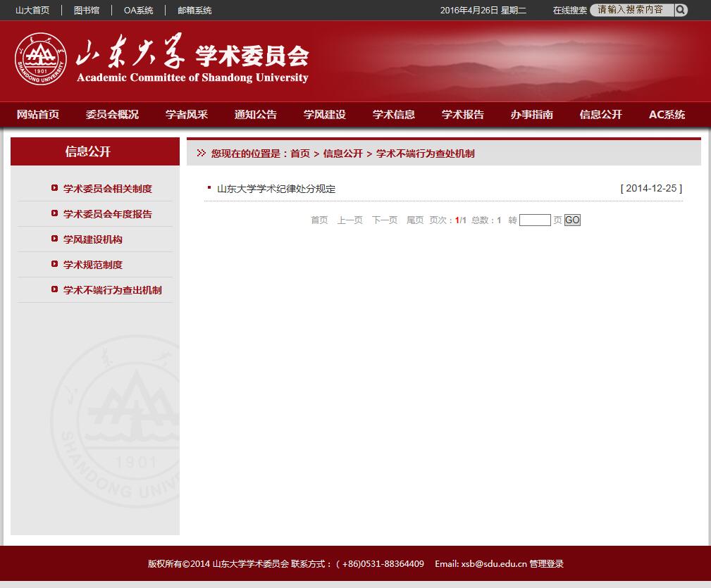
Task: Click the date 2016年4月26日 星期二
Action: coord(483,10)
